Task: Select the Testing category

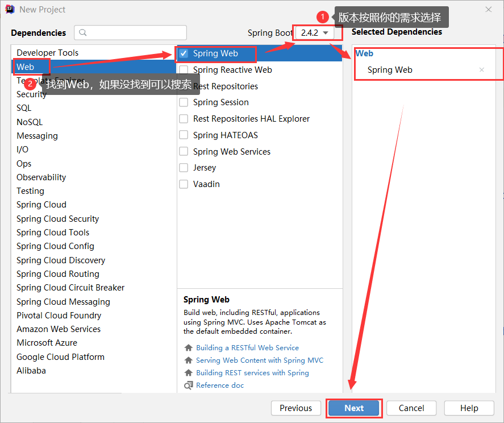Action: click(x=31, y=191)
